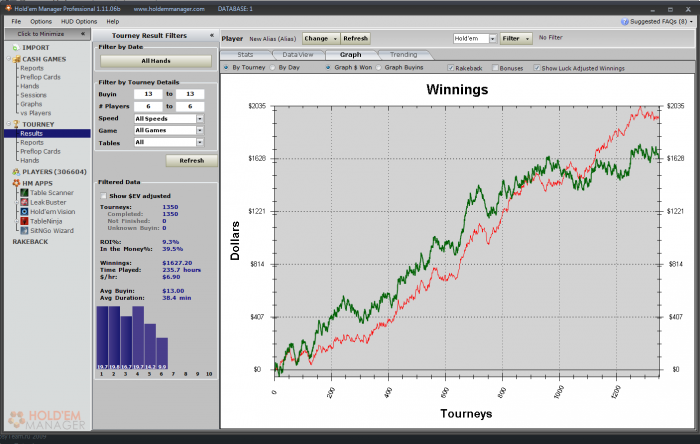Click Refresh button next to Change
The width and height of the screenshot is (700, 444).
[x=355, y=38]
